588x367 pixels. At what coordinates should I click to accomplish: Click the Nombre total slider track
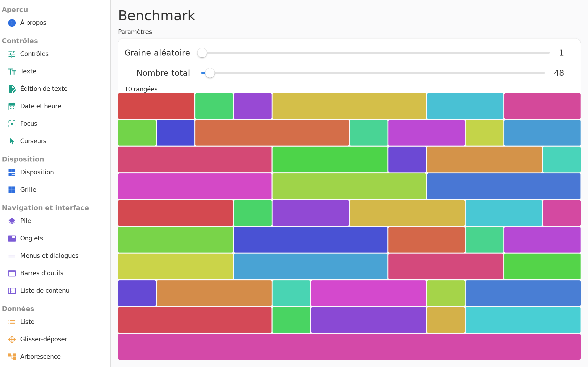(x=373, y=73)
